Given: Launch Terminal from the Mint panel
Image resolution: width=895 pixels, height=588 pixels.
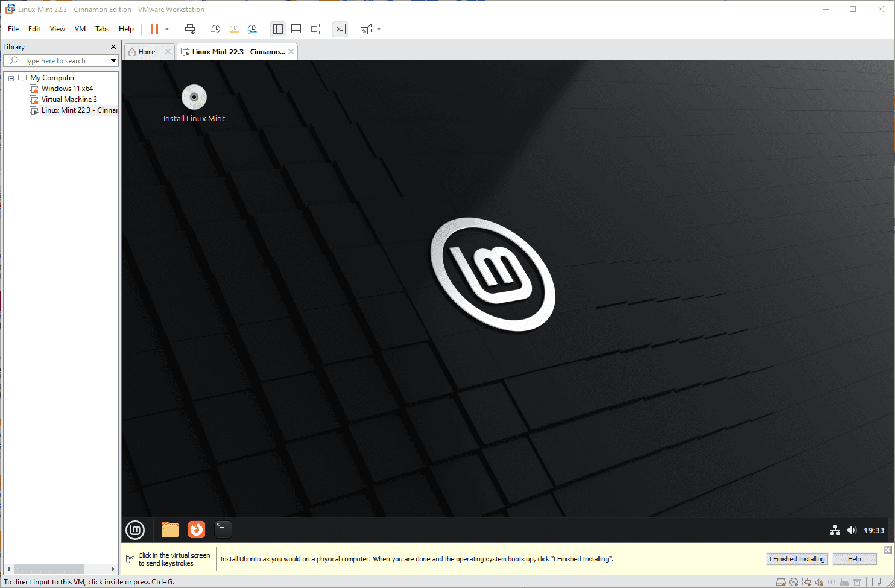Looking at the screenshot, I should [223, 530].
